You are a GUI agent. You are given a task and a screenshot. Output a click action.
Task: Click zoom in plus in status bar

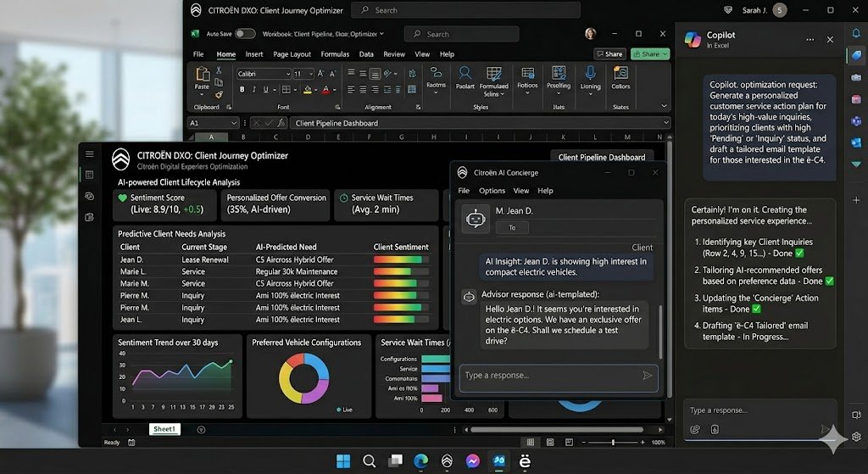click(643, 443)
